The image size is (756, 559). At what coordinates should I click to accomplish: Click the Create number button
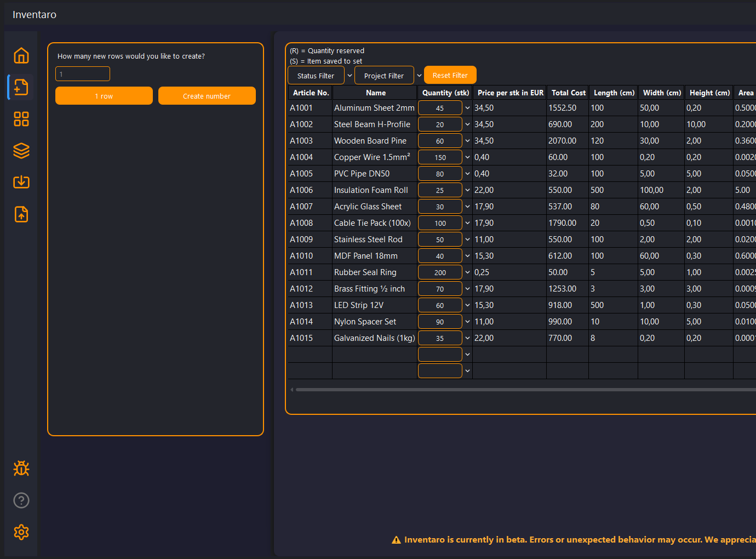[x=207, y=96]
